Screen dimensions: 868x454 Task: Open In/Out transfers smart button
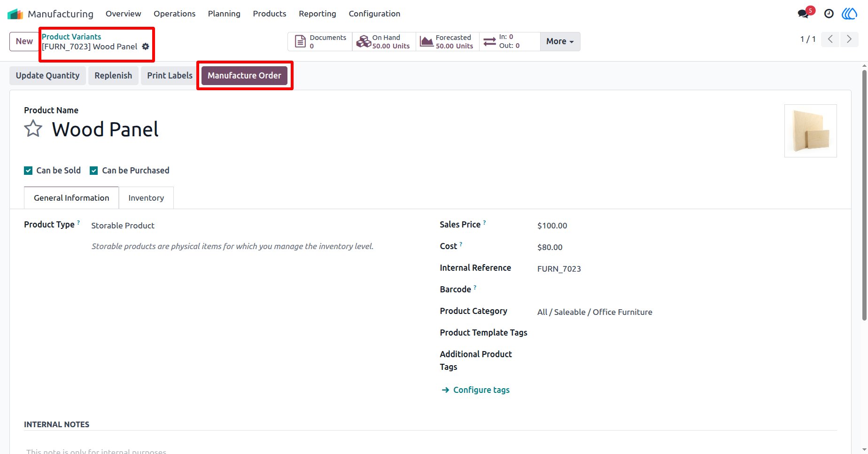tap(510, 41)
